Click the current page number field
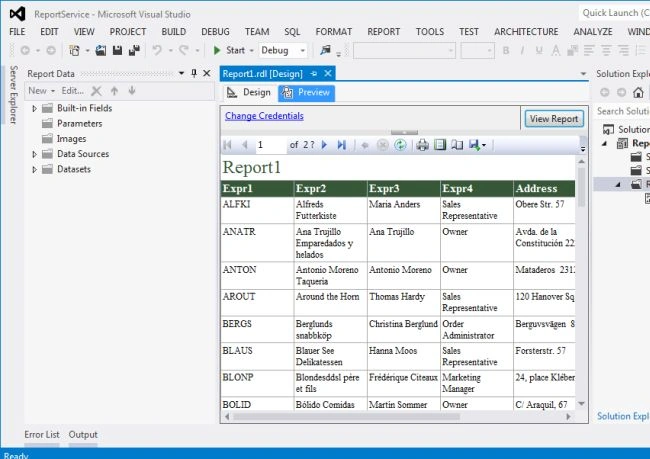Image resolution: width=650 pixels, height=459 pixels. click(x=270, y=145)
